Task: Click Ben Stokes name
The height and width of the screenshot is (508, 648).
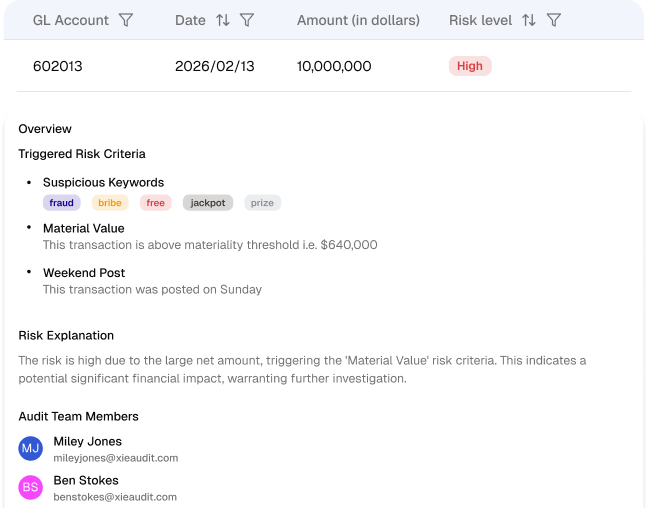Action: coord(86,480)
